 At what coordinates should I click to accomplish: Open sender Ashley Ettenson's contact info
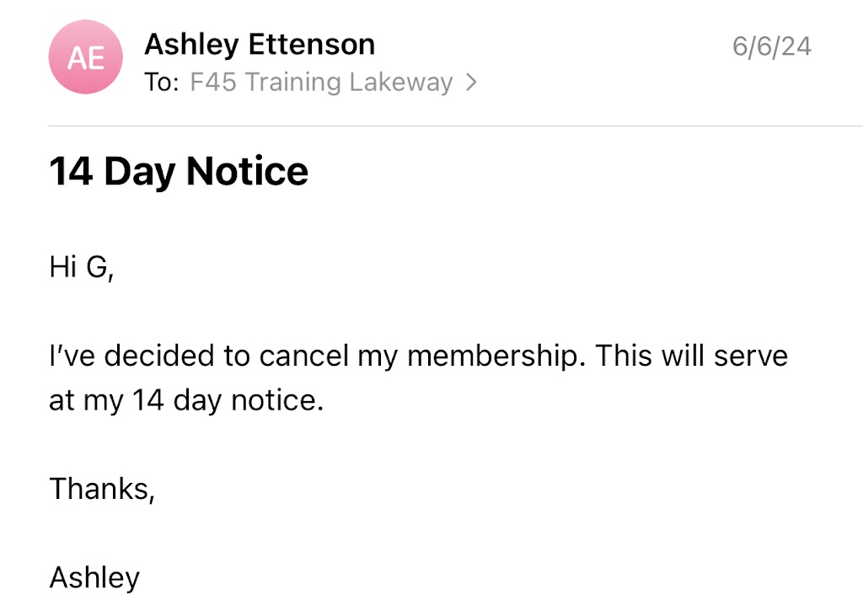pyautogui.click(x=260, y=44)
